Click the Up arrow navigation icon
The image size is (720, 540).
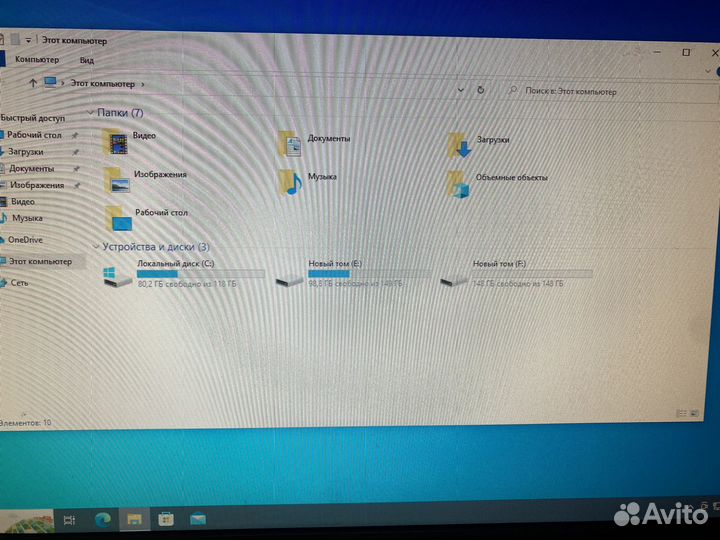click(x=33, y=83)
